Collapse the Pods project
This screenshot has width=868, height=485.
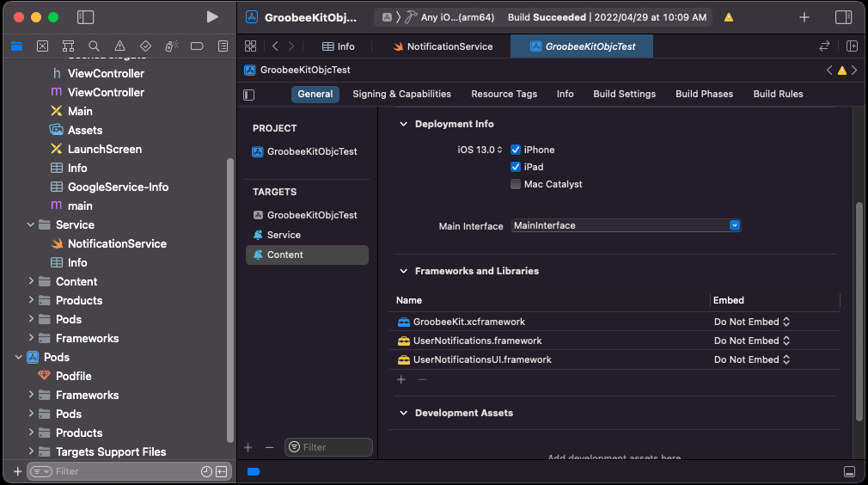pyautogui.click(x=18, y=357)
